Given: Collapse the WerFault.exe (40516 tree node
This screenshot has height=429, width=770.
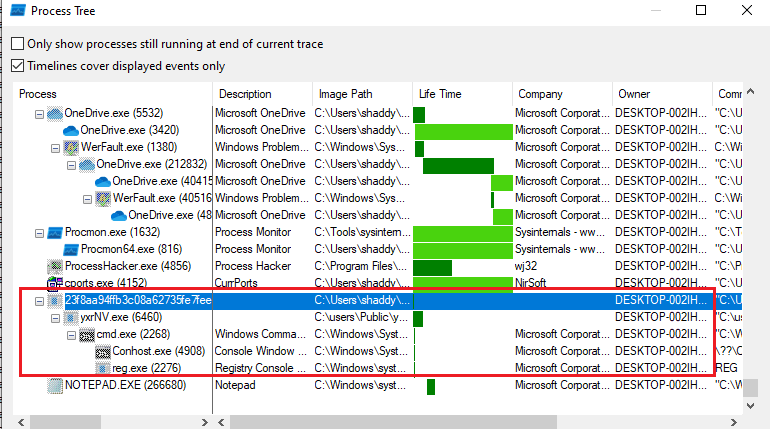Looking at the screenshot, I should click(87, 199).
